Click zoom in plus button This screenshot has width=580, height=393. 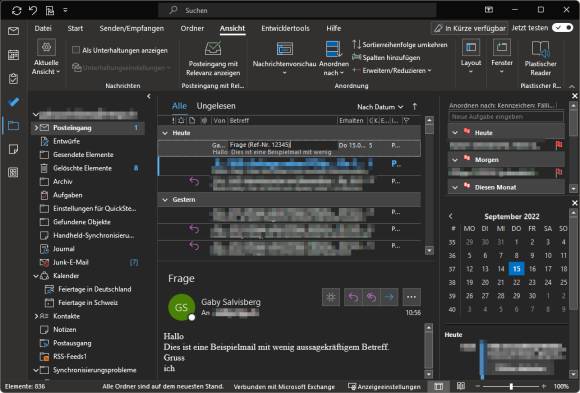(544, 386)
